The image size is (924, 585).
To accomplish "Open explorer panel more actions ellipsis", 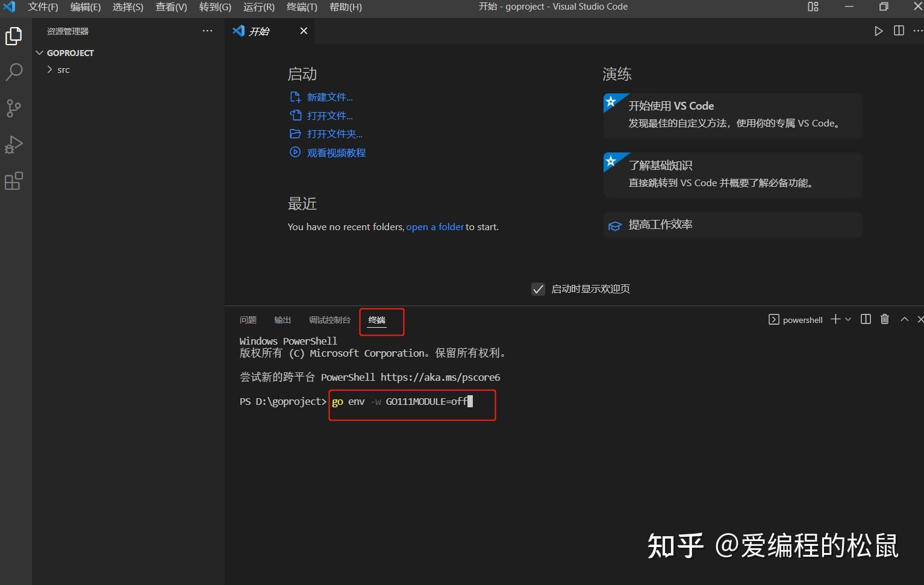I will [207, 31].
